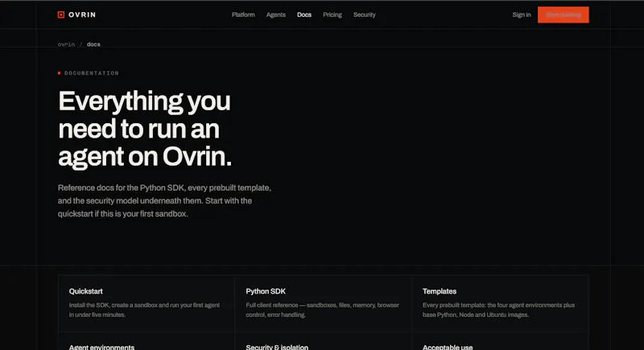Open the Python SDK card
Image resolution: width=644 pixels, height=350 pixels.
pyautogui.click(x=323, y=303)
